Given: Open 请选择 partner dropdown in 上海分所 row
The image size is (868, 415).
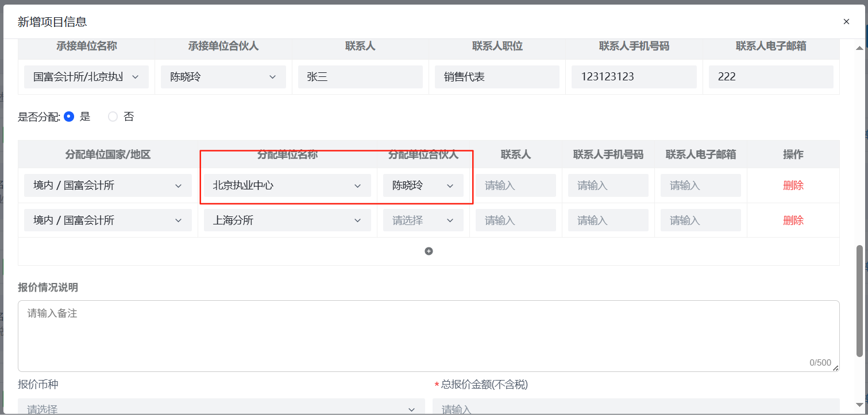Looking at the screenshot, I should tap(423, 220).
